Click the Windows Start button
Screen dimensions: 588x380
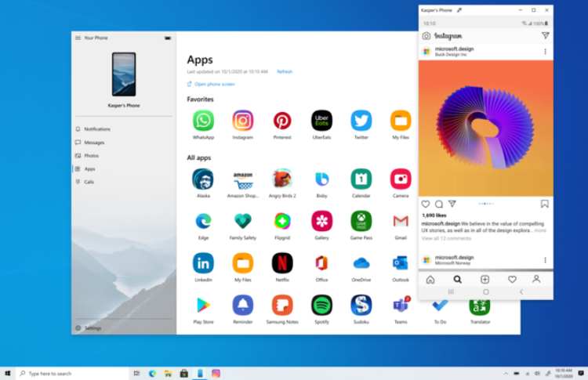(x=8, y=373)
